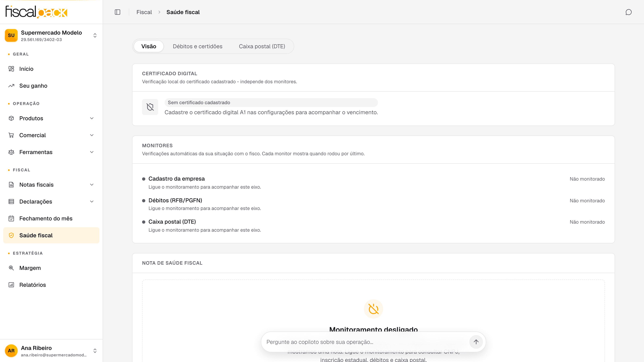Click the Ferramentas scales icon
Image resolution: width=644 pixels, height=362 pixels.
11,152
